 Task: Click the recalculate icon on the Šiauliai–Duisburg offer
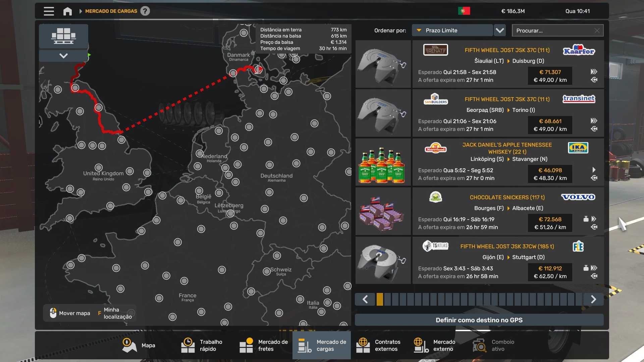594,80
